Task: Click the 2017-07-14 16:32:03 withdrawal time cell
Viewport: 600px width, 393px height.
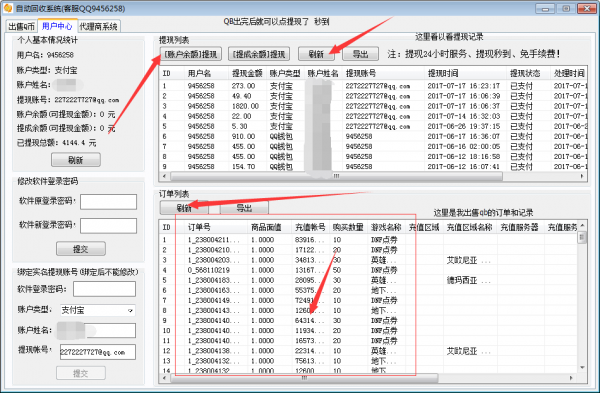Action: pyautogui.click(x=463, y=116)
